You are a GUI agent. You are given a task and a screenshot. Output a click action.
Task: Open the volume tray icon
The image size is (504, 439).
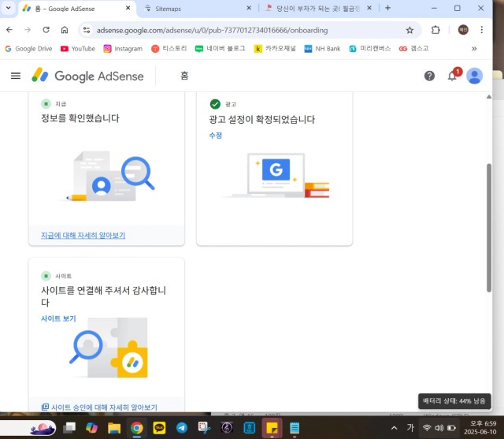[x=439, y=428]
